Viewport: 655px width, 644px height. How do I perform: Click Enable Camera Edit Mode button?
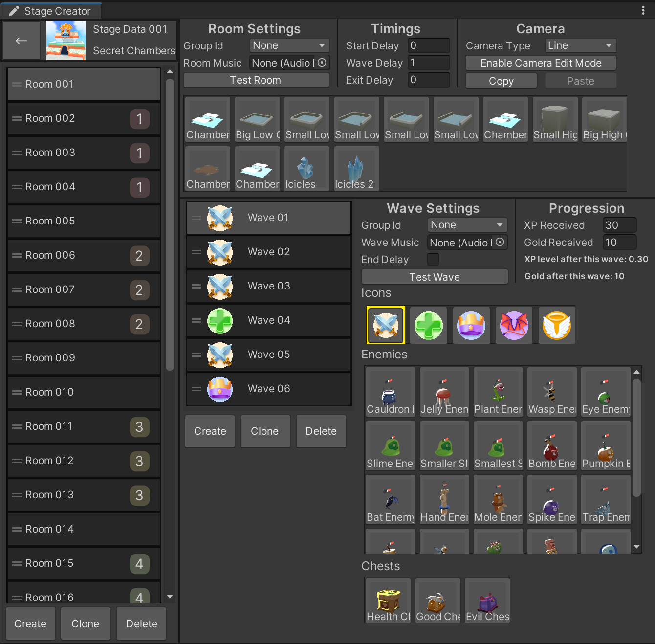point(541,63)
